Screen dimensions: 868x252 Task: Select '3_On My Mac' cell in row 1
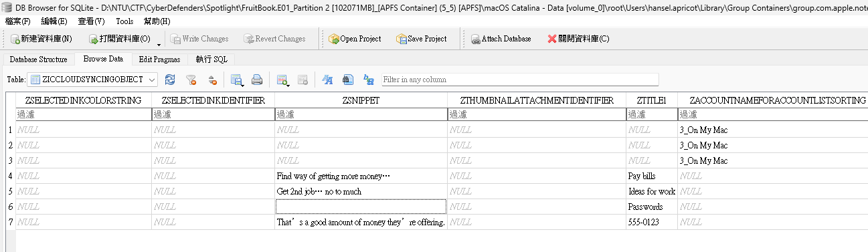pyautogui.click(x=772, y=130)
